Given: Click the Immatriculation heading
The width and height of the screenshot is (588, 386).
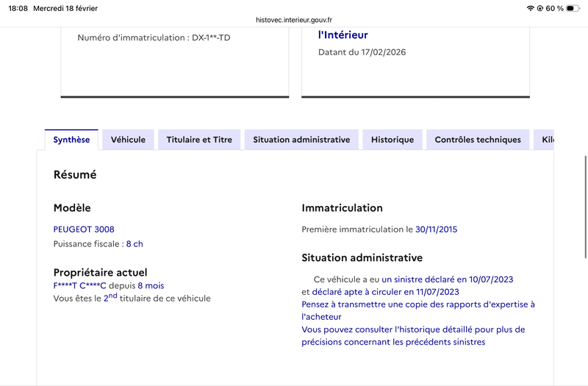Looking at the screenshot, I should (342, 208).
